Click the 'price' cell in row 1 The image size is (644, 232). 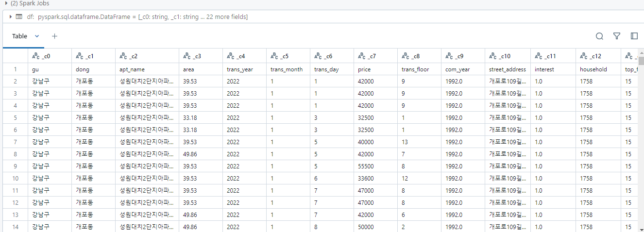point(375,69)
